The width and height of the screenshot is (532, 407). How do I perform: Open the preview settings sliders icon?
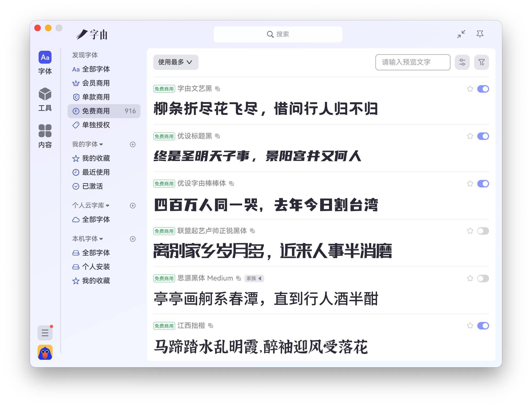462,62
